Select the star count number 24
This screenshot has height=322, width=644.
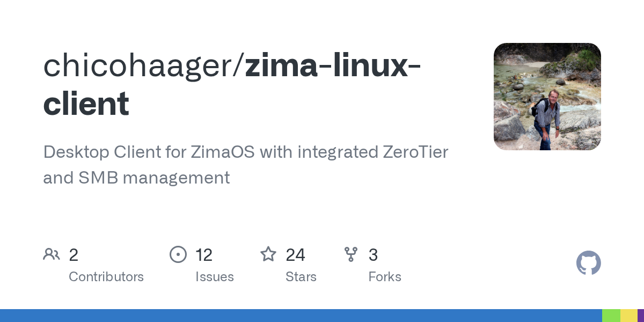click(x=296, y=255)
